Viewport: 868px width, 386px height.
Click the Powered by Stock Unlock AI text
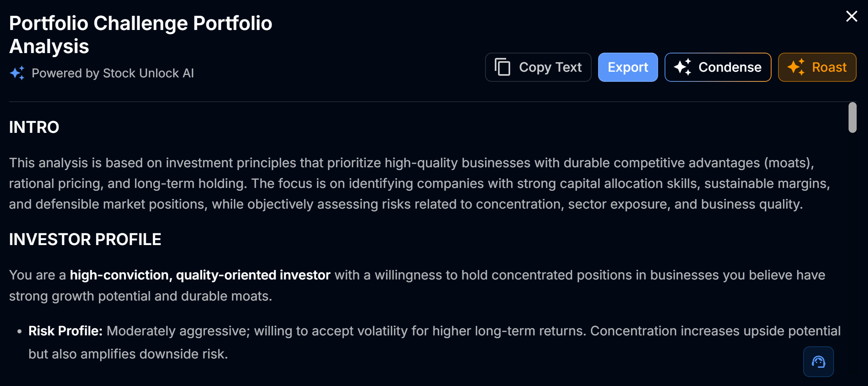(x=113, y=73)
